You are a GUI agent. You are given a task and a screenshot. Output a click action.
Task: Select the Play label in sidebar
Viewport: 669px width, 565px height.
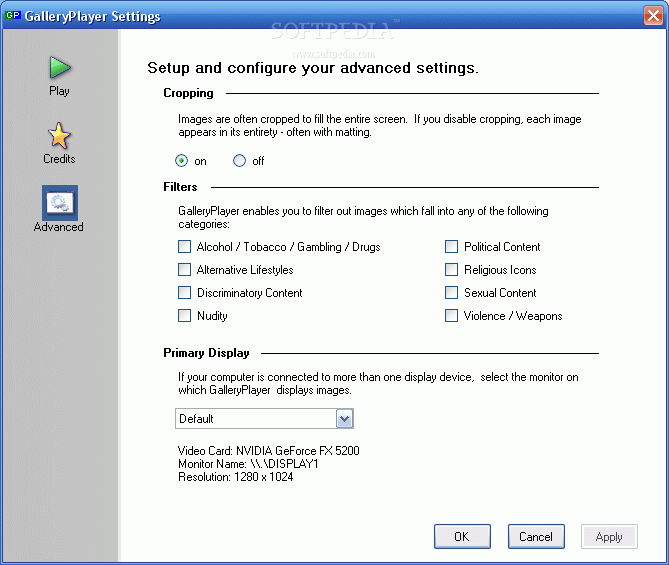(x=59, y=91)
